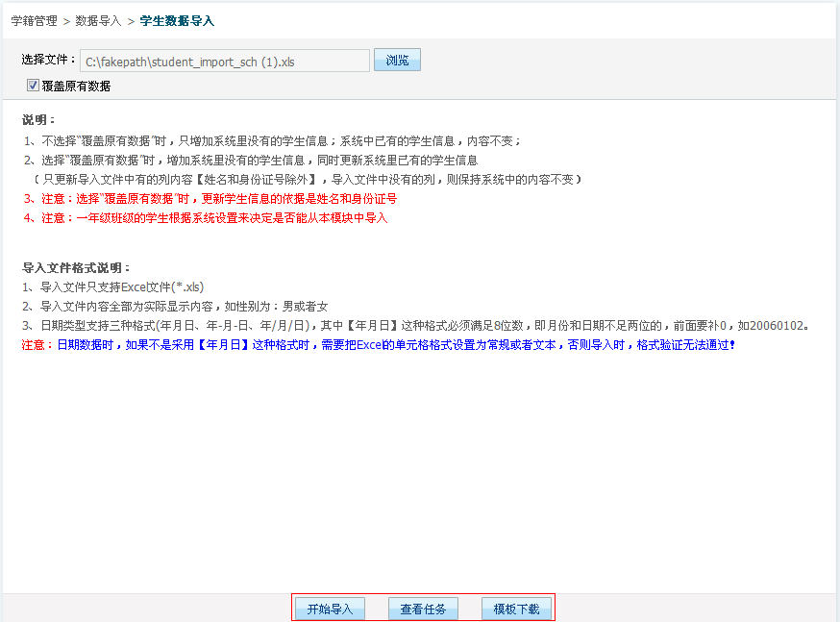Get the Excel import template file
840x622 pixels.
click(x=516, y=608)
